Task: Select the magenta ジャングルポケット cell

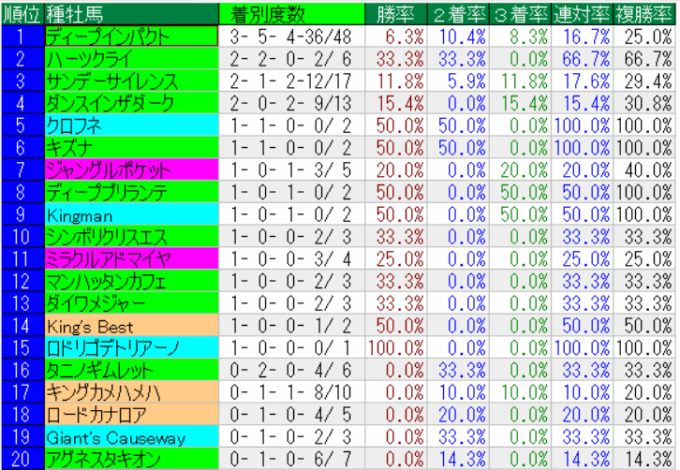Action: 130,169
